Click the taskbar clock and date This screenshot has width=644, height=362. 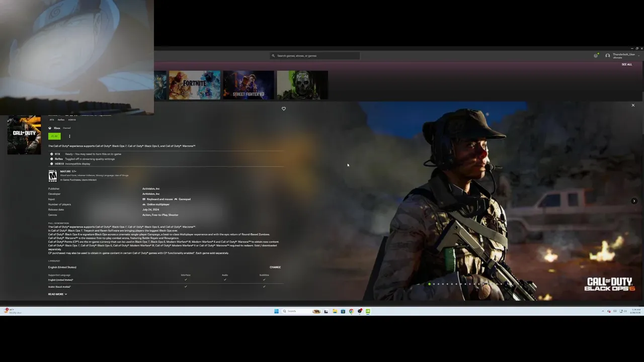click(x=636, y=311)
